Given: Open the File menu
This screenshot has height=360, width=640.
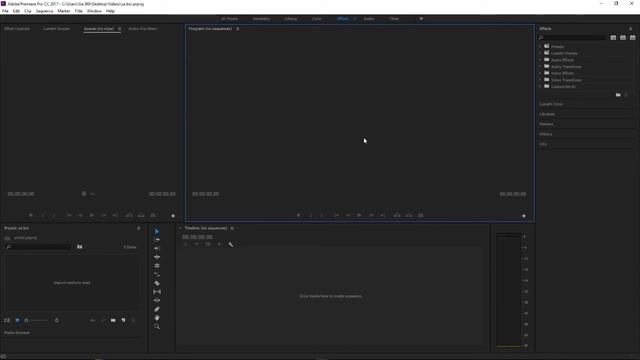Looking at the screenshot, I should click(5, 11).
